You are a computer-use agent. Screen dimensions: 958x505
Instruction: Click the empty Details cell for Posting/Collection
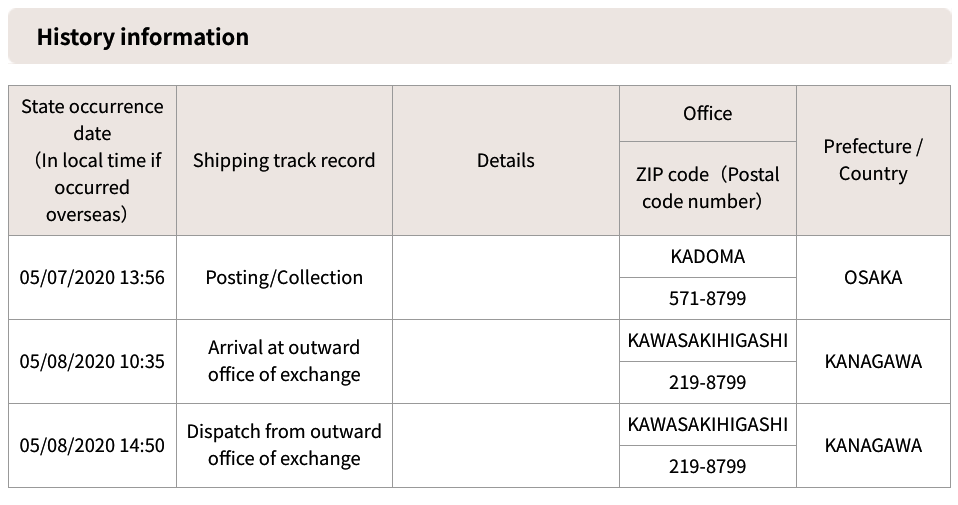pyautogui.click(x=506, y=277)
